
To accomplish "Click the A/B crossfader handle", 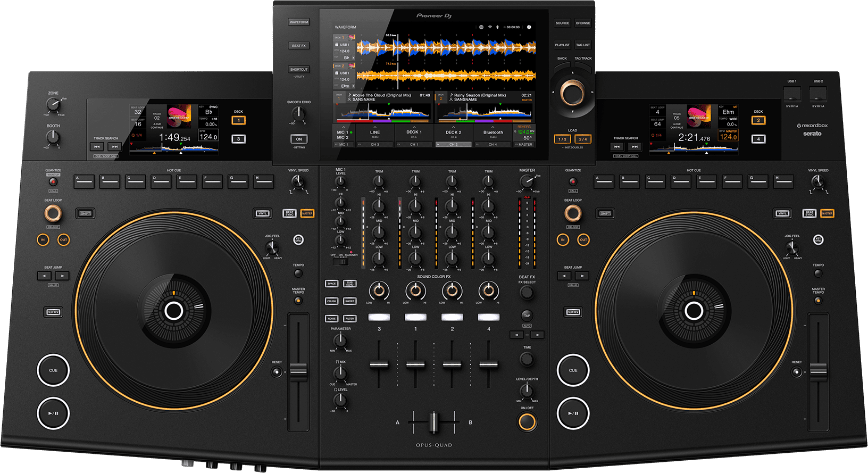I will click(433, 422).
